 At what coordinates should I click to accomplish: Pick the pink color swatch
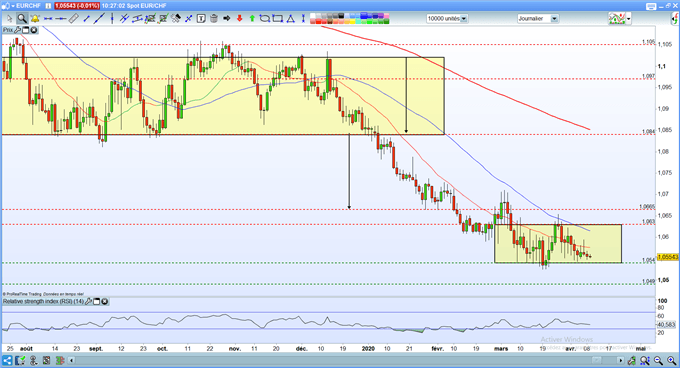point(386,16)
